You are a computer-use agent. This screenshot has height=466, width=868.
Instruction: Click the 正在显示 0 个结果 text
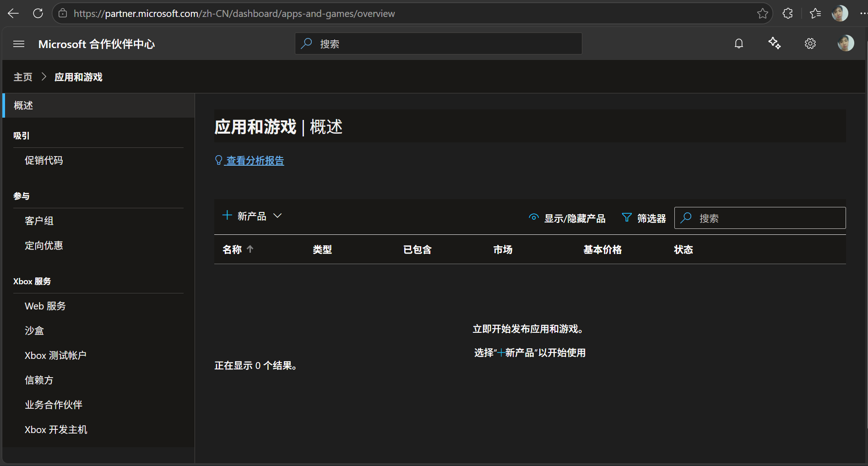click(x=256, y=366)
